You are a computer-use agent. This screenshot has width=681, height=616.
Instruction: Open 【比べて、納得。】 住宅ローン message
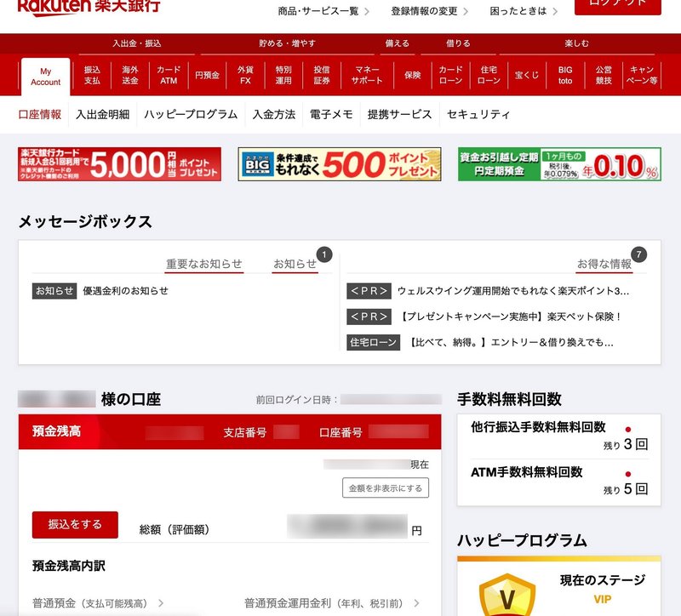pyautogui.click(x=510, y=343)
